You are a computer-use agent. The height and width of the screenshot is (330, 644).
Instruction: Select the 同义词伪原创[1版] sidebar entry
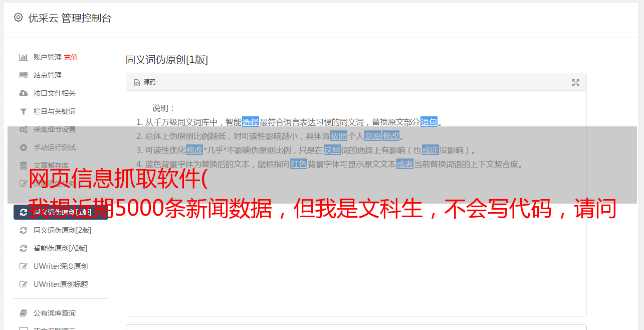[x=61, y=212]
